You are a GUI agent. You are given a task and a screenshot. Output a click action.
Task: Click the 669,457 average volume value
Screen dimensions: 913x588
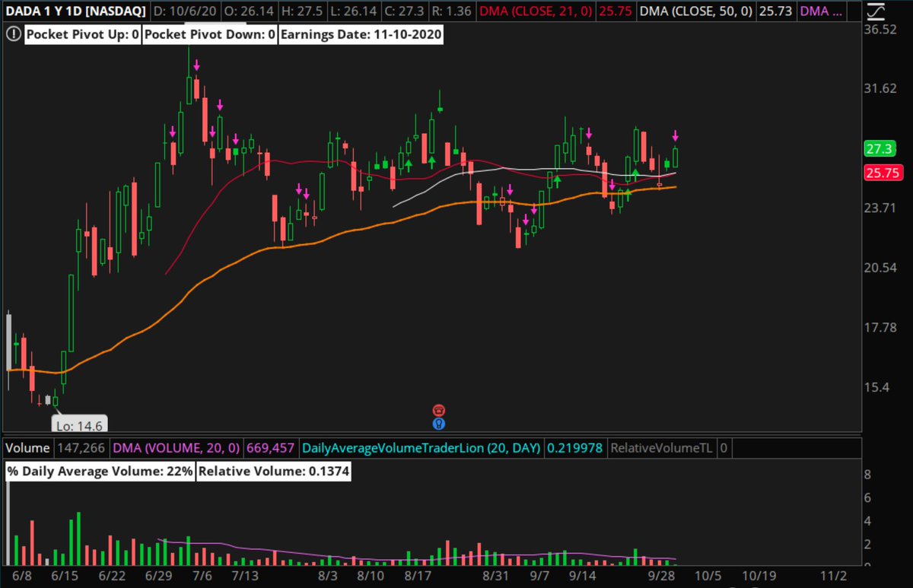(271, 449)
